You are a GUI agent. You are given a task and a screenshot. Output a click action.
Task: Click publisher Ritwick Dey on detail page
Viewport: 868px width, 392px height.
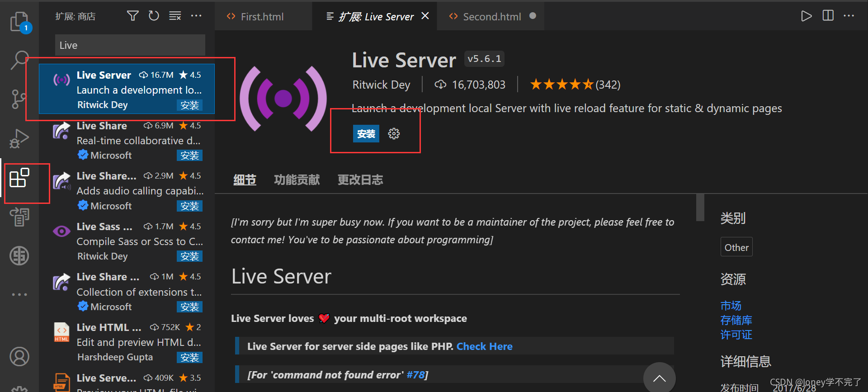(381, 85)
